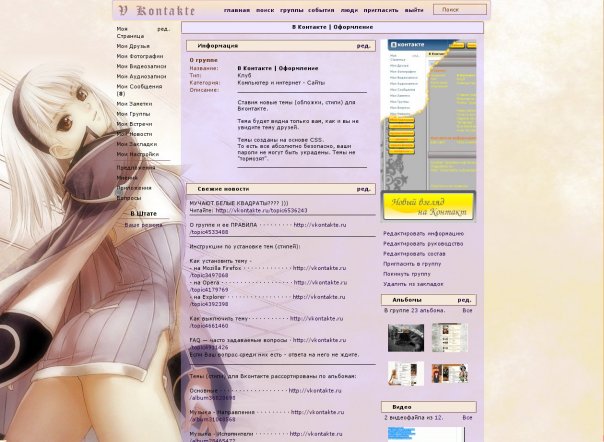Open the dark top-left album thumbnail
Screen dimensions: 604x442
pyautogui.click(x=406, y=338)
